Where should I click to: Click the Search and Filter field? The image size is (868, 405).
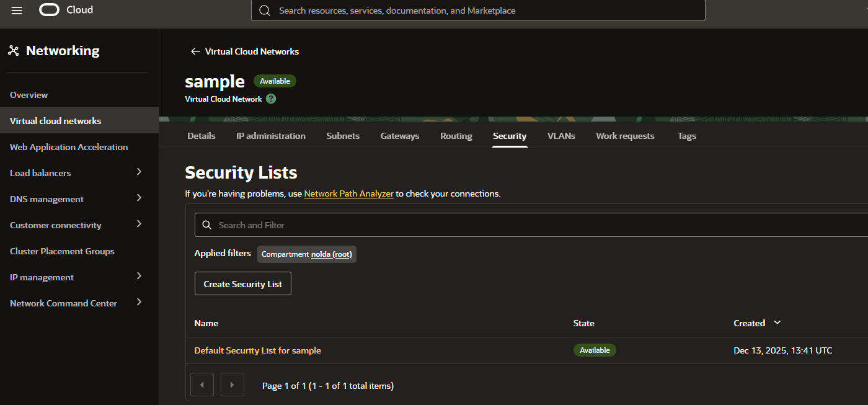[x=531, y=225]
